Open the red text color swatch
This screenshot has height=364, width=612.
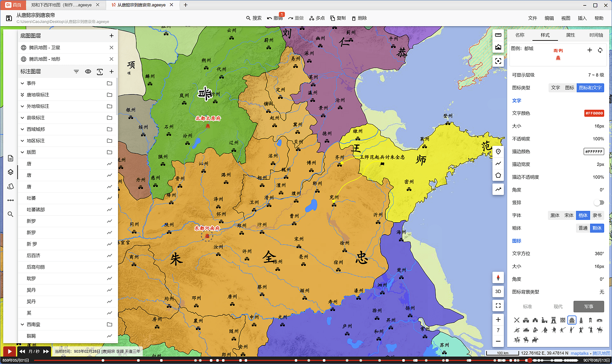(594, 113)
